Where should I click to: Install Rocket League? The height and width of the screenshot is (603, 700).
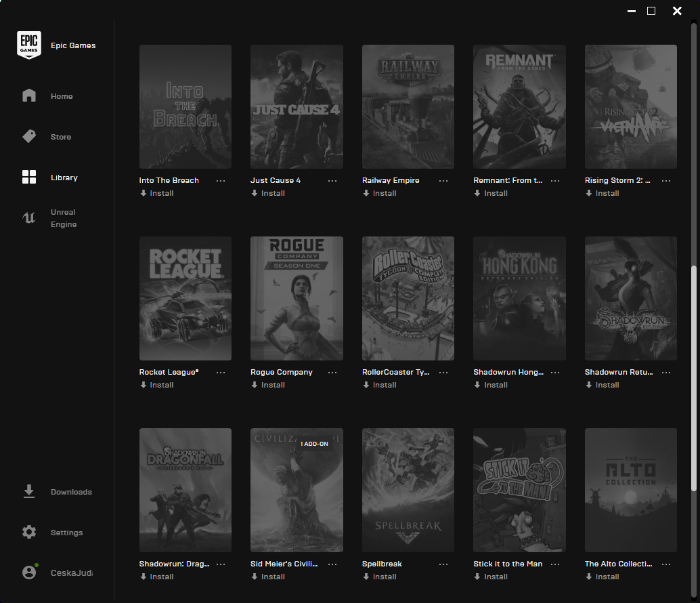click(156, 385)
